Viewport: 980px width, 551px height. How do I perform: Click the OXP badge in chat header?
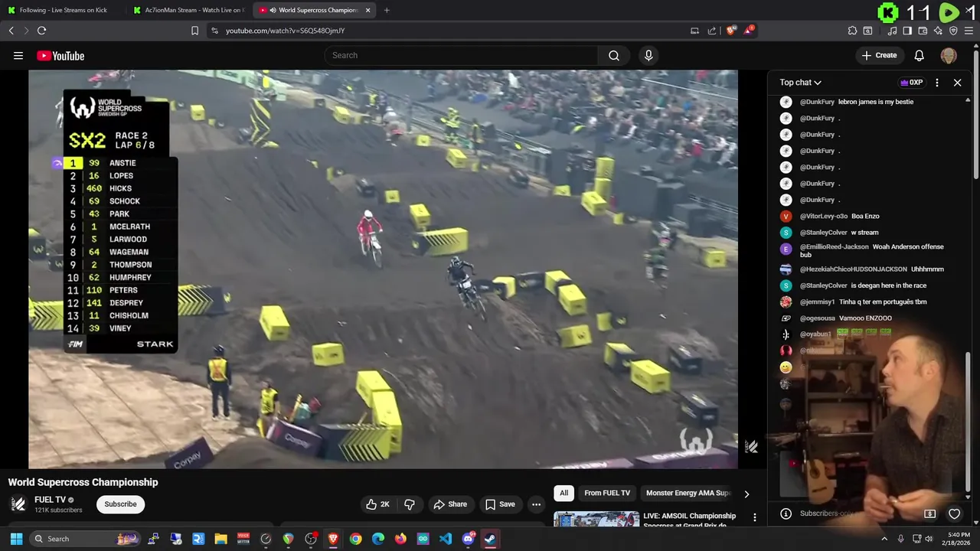point(911,83)
